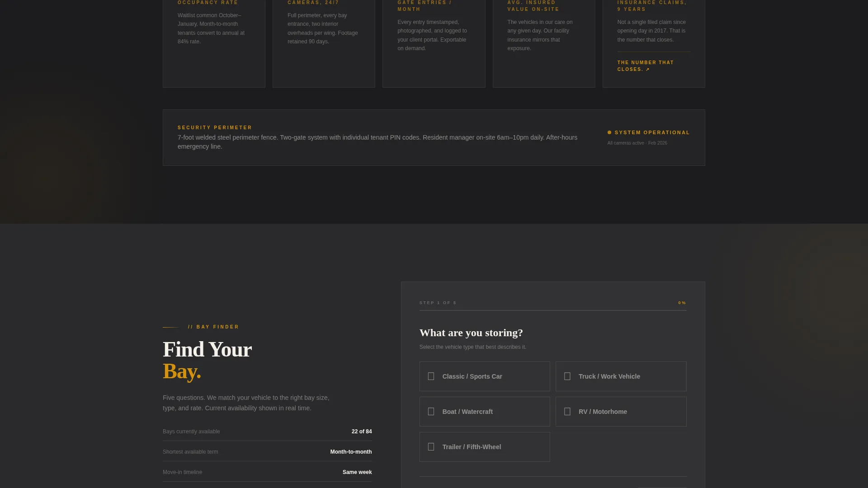The image size is (868, 488).
Task: Click the step progress bar
Action: click(x=553, y=310)
